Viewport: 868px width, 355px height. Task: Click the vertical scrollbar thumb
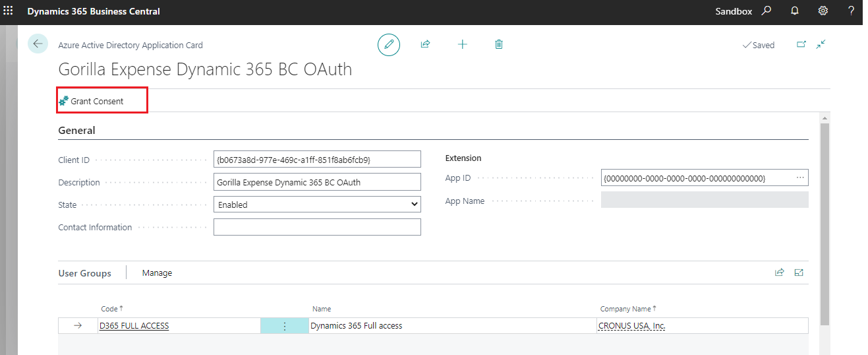click(824, 223)
